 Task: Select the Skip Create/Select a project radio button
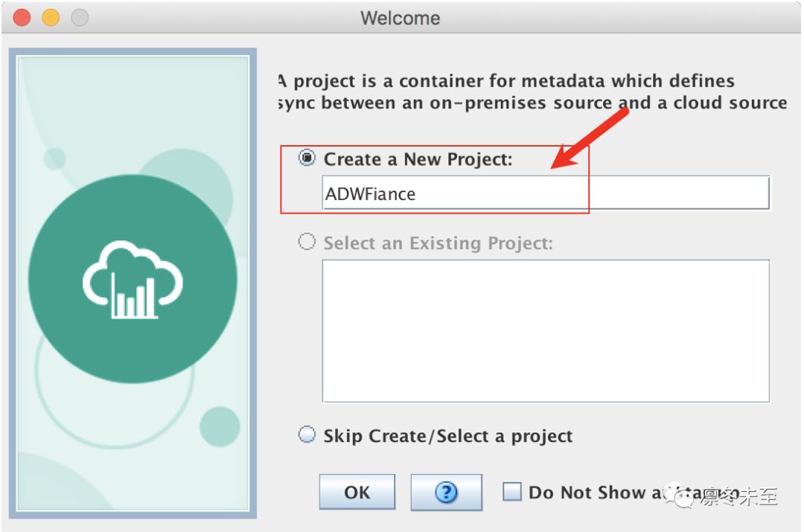[307, 435]
